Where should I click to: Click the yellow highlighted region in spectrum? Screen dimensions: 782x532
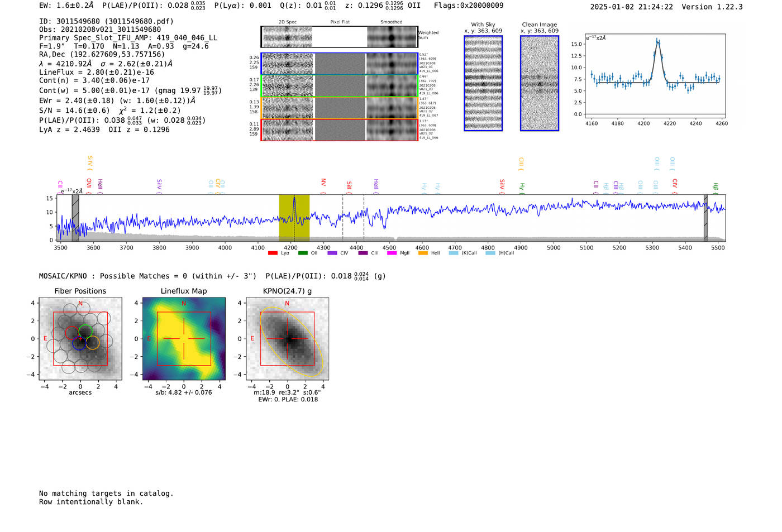[294, 218]
